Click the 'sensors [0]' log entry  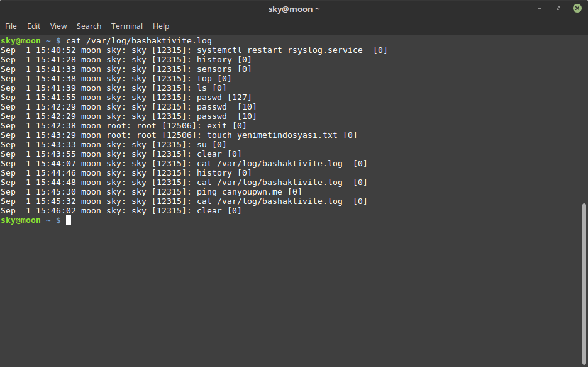[x=126, y=69]
